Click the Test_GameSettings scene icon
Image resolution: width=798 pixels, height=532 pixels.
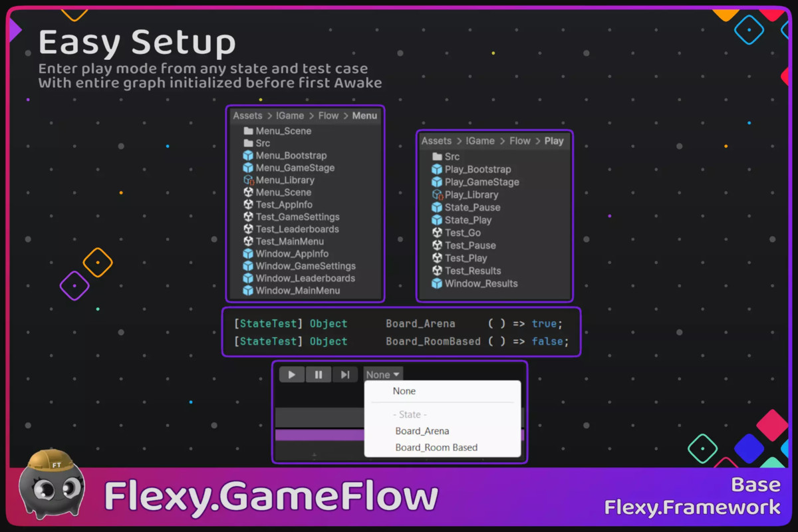(x=249, y=217)
